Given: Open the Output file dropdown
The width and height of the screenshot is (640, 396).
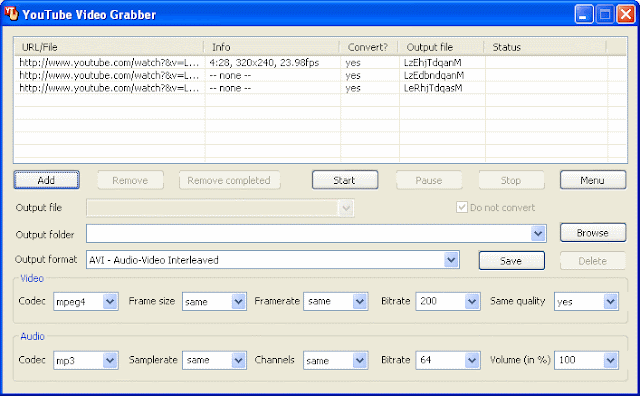Looking at the screenshot, I should coord(346,208).
